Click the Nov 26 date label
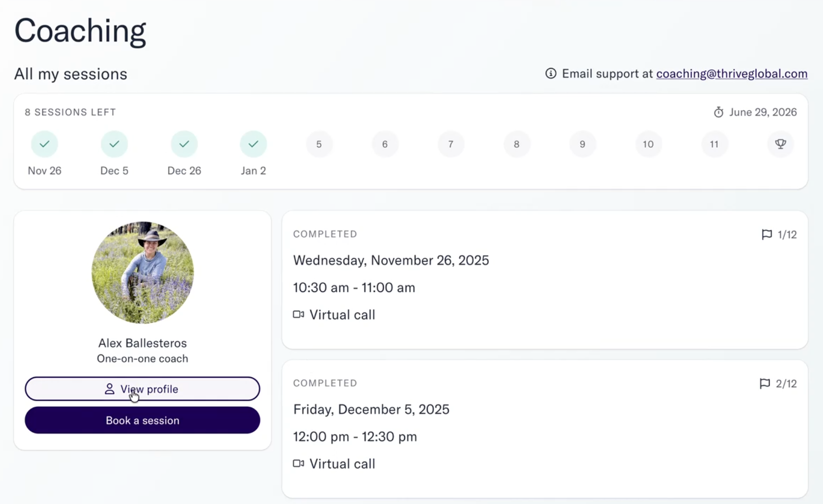The width and height of the screenshot is (823, 504). coord(45,171)
